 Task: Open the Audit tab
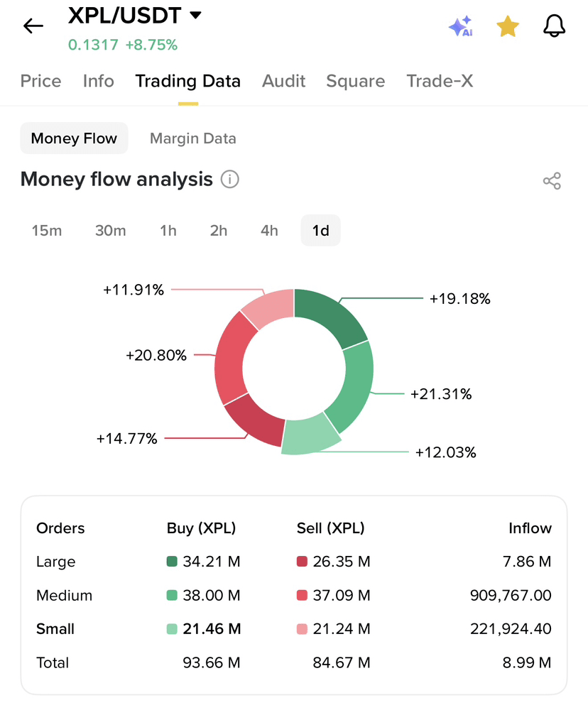283,81
